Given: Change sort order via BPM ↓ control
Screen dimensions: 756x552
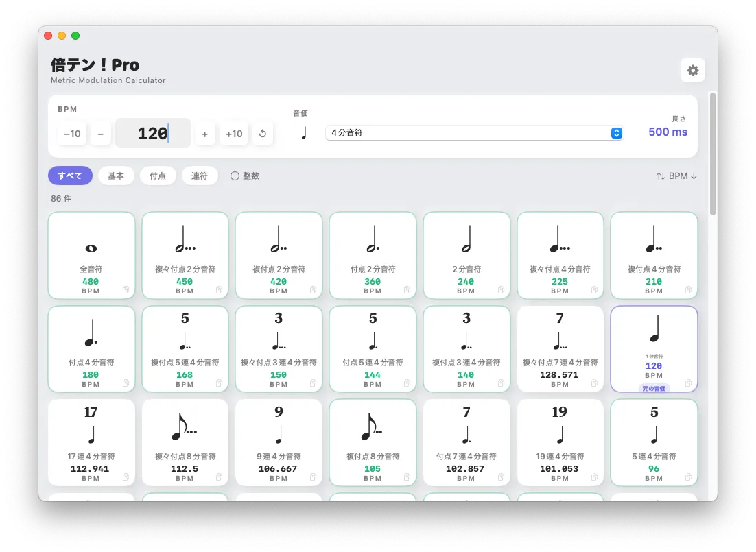Looking at the screenshot, I should pyautogui.click(x=676, y=176).
